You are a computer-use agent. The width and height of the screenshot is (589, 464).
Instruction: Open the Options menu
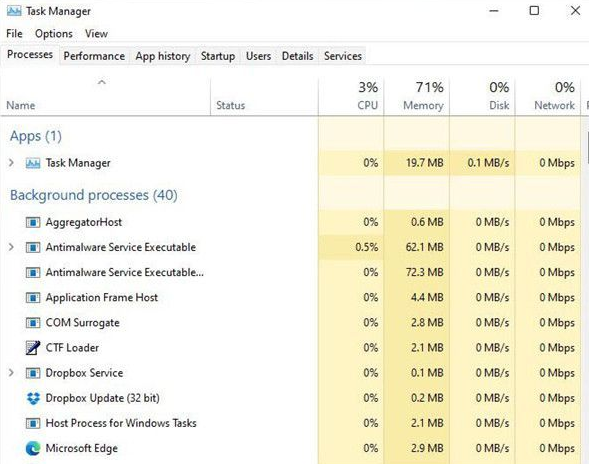(x=54, y=34)
